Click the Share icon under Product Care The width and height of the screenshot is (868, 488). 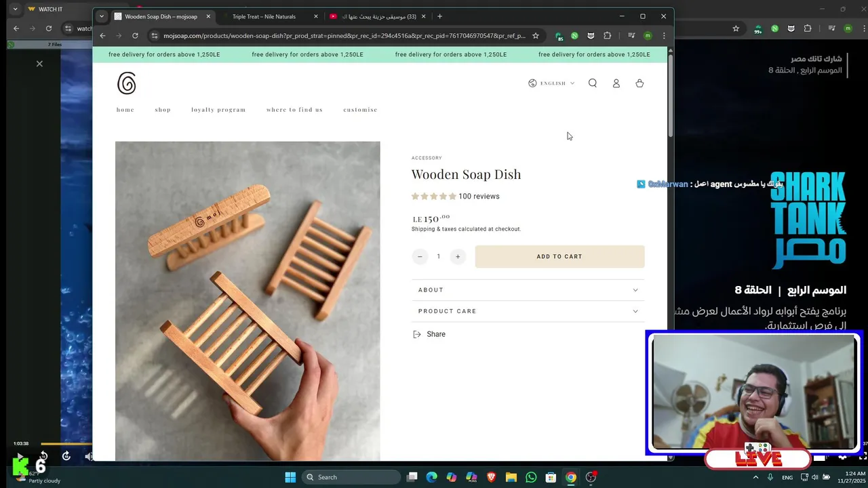[417, 334]
